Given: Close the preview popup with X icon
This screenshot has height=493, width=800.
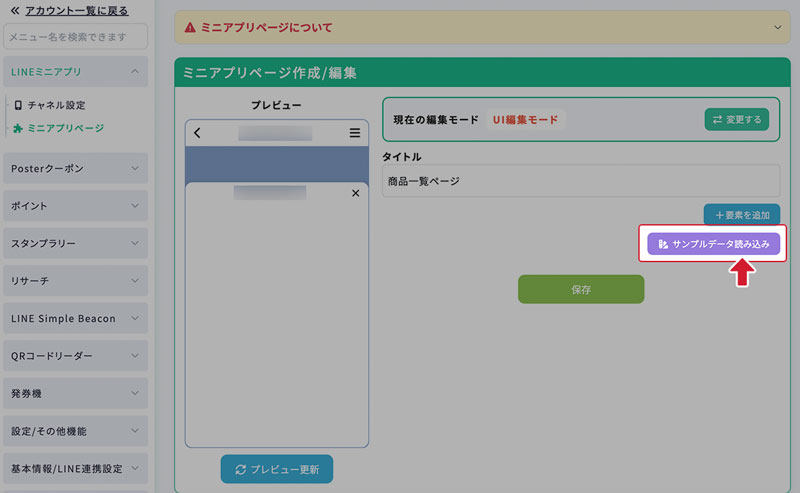Looking at the screenshot, I should pos(355,193).
